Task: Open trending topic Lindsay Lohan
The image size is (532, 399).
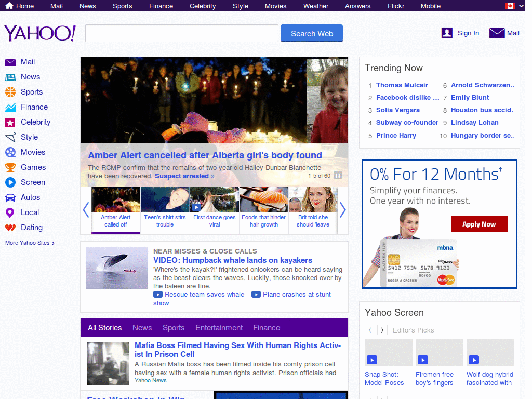Action: (475, 123)
